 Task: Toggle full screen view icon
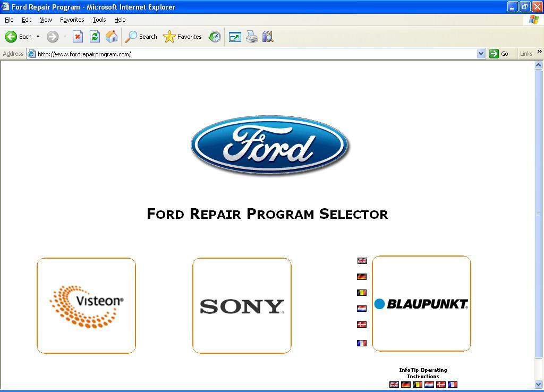(235, 37)
